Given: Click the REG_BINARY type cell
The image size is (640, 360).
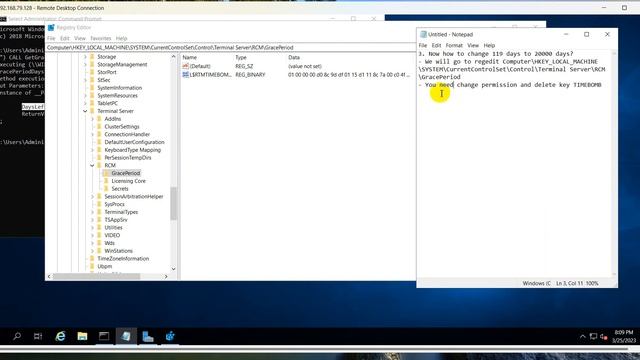Looking at the screenshot, I should (250, 75).
